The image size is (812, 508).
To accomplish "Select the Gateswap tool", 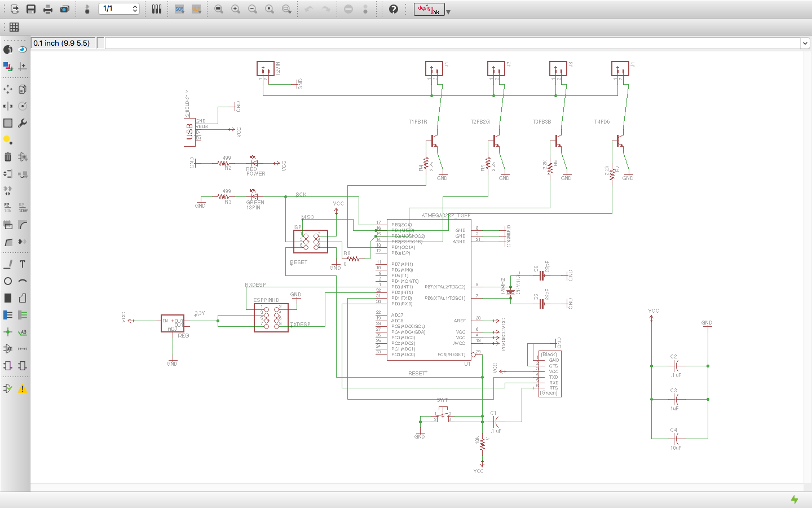I will pyautogui.click(x=8, y=191).
